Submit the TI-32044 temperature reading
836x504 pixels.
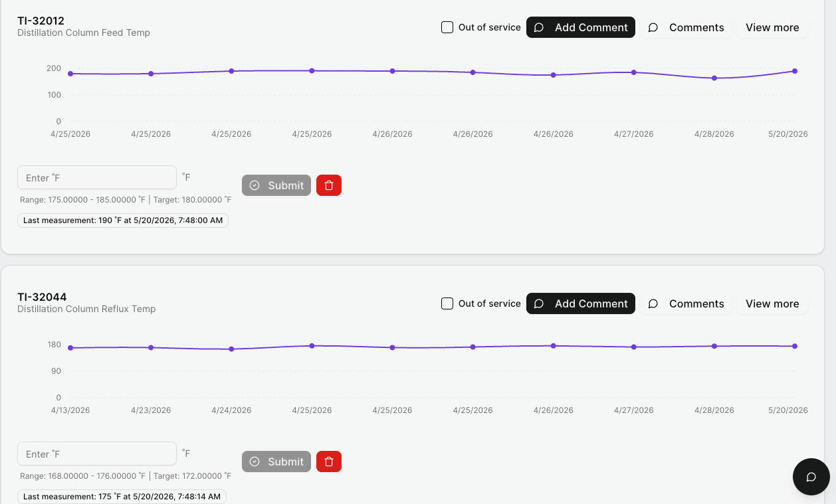pyautogui.click(x=276, y=462)
